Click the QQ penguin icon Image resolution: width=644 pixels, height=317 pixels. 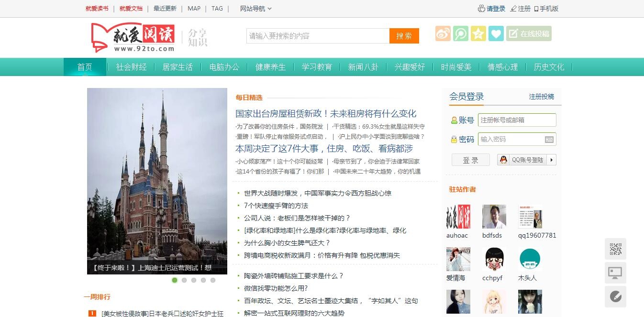pyautogui.click(x=503, y=160)
